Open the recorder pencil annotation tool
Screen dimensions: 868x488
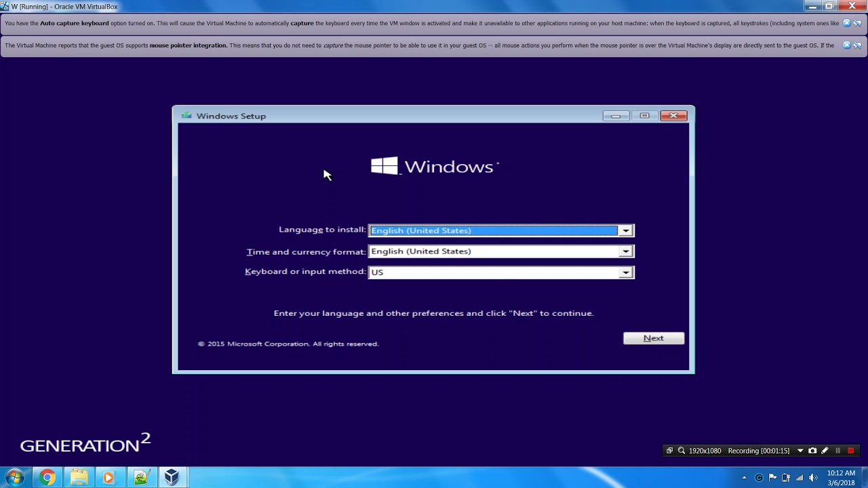[x=825, y=451]
